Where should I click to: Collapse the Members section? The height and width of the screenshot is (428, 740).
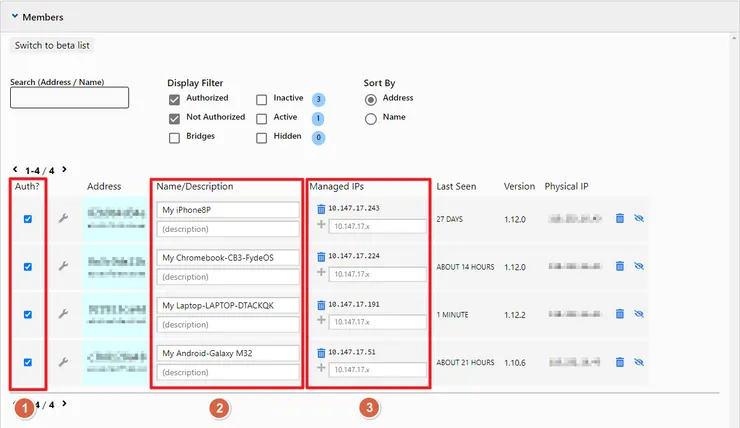(x=15, y=17)
